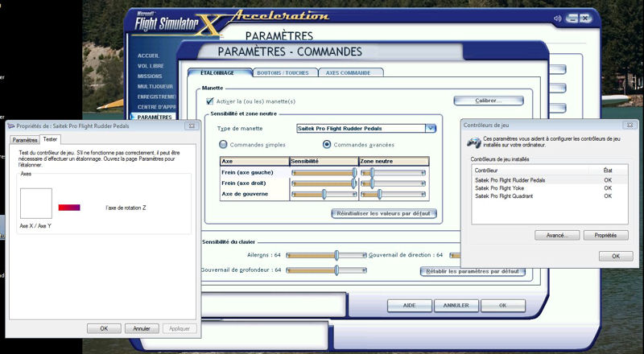This screenshot has width=644, height=354.
Task: Select 'Commandes avancées' radio button
Action: click(x=327, y=145)
